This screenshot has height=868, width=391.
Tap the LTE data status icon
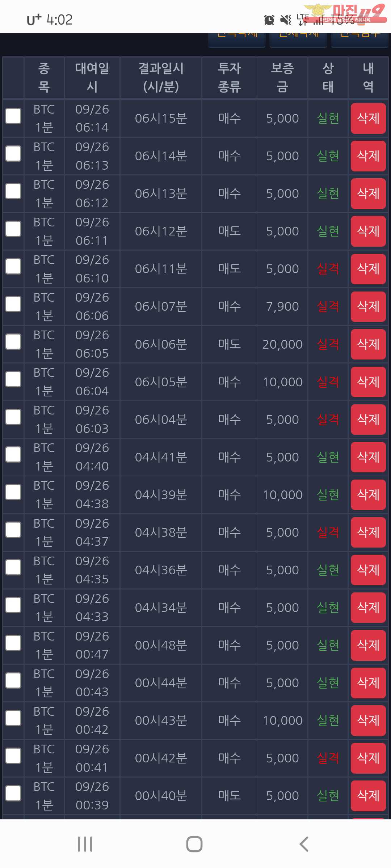302,20
